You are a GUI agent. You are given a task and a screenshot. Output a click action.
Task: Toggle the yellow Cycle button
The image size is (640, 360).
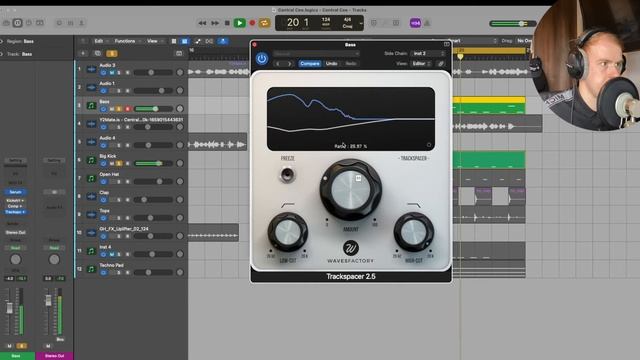click(264, 23)
